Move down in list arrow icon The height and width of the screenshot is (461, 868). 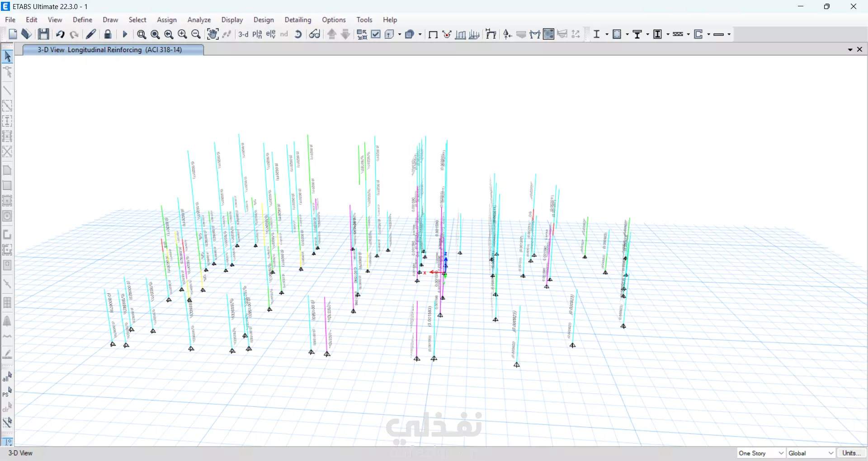point(346,34)
